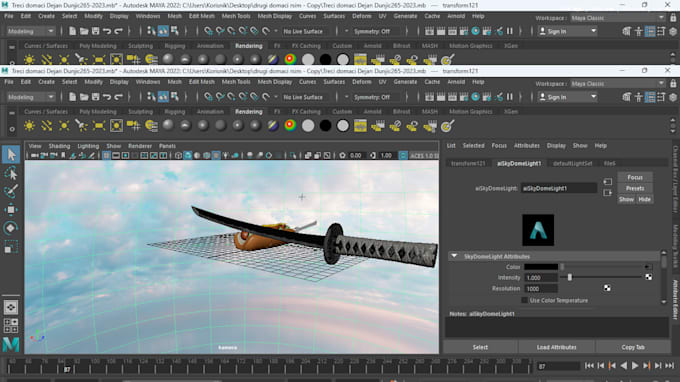Create a point light from the front window shelf
Screen dimensions: 680x382
(x=64, y=126)
